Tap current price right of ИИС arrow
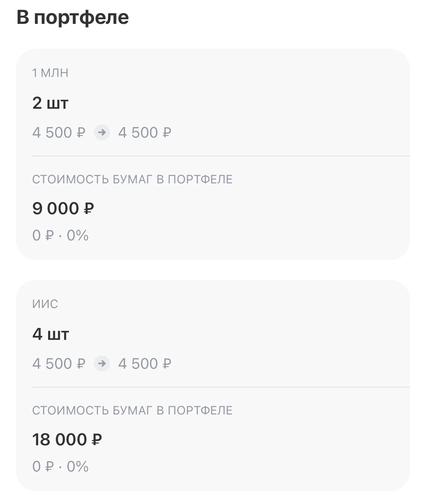This screenshot has width=426, height=504. [145, 364]
